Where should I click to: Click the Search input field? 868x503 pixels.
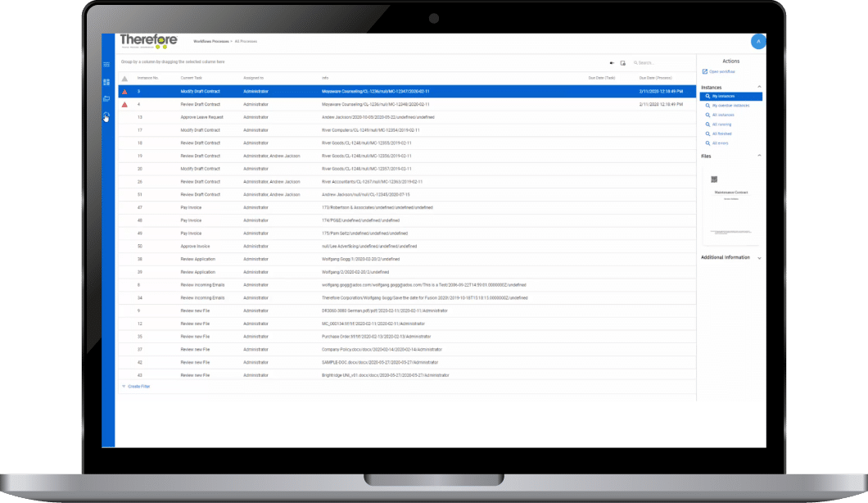click(x=659, y=62)
